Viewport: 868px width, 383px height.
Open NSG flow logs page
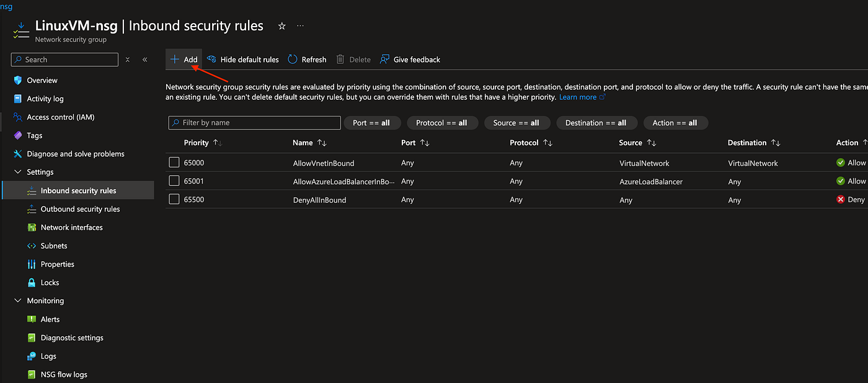pos(64,374)
